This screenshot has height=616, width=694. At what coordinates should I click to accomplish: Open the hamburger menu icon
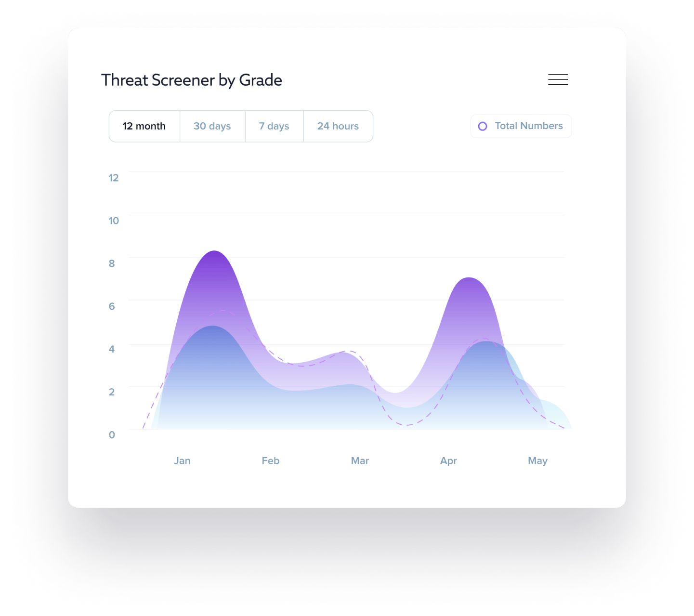[x=558, y=79]
